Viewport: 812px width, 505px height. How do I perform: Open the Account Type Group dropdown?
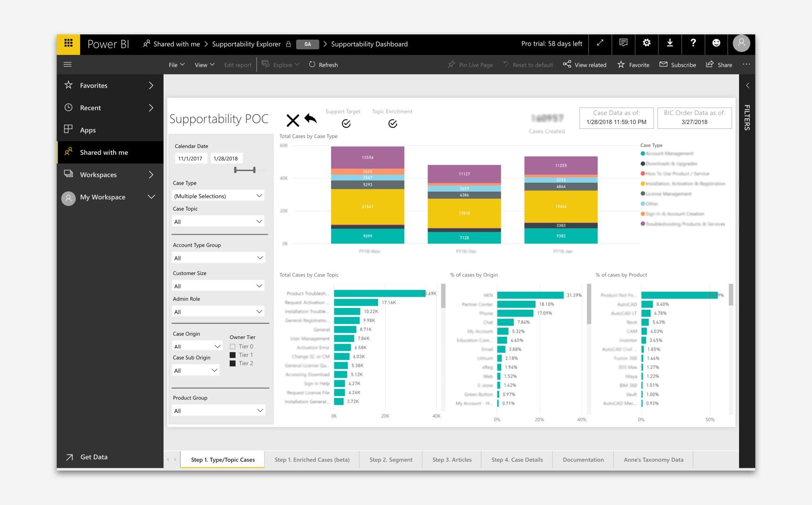[218, 258]
